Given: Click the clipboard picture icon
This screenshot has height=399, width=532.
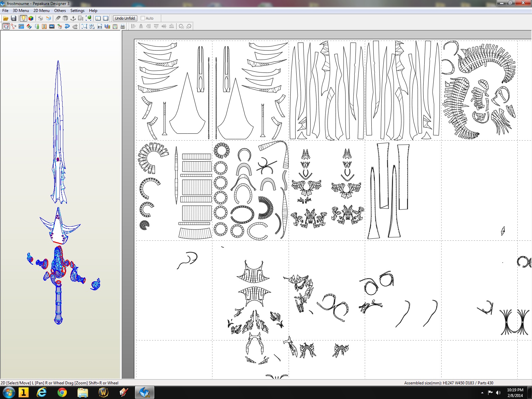Looking at the screenshot, I should (115, 26).
